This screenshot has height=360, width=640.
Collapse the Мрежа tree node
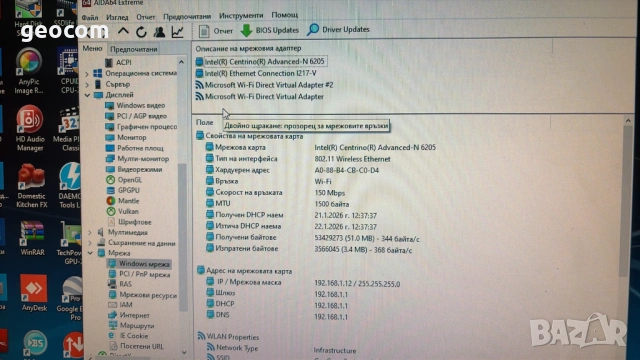pyautogui.click(x=90, y=253)
